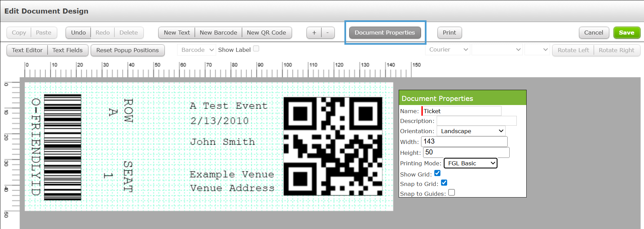The image size is (644, 229).
Task: Open Document Properties
Action: pyautogui.click(x=385, y=33)
